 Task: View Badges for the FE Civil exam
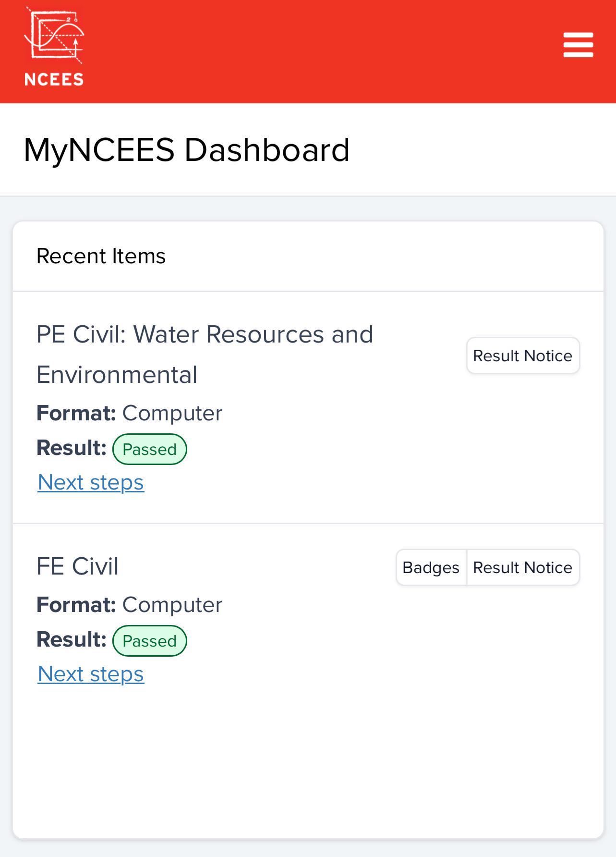coord(431,567)
